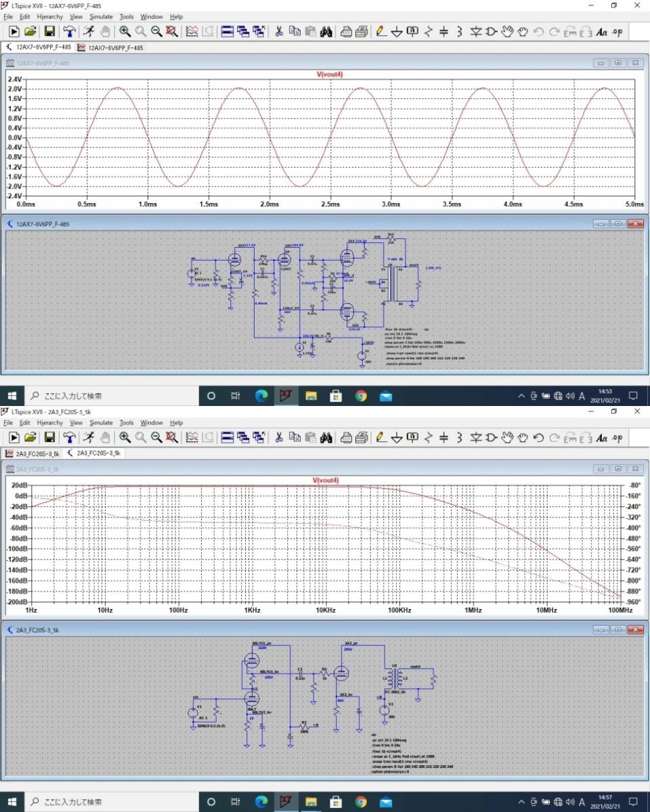This screenshot has height=812, width=650.
Task: Expand hidden tray icons in the bottom taskbar
Action: click(521, 802)
